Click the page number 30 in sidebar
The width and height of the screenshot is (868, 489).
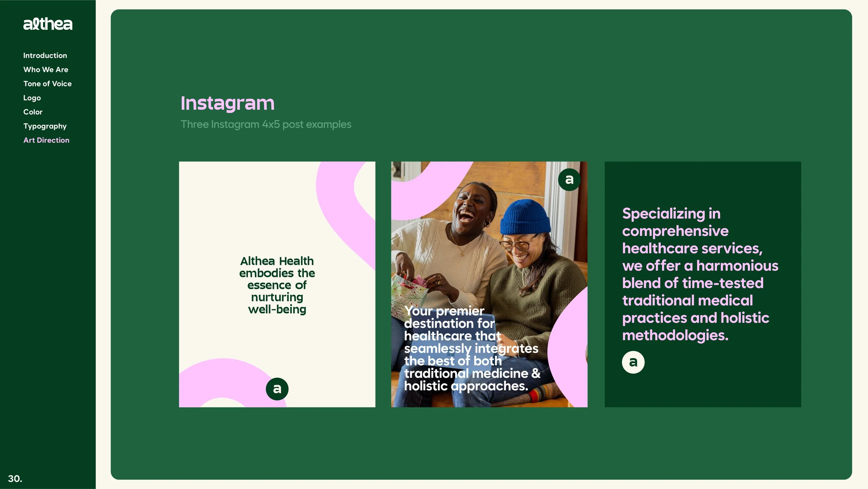[x=15, y=479]
